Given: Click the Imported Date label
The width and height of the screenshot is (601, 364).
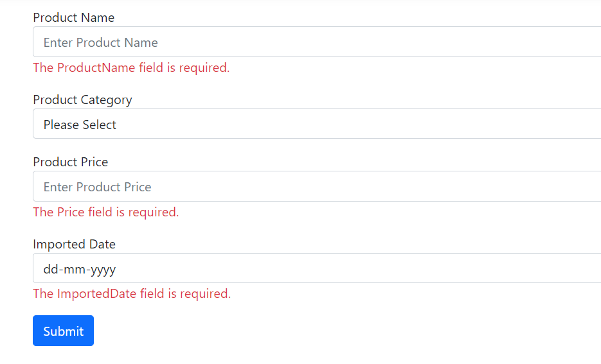Looking at the screenshot, I should coord(75,245).
